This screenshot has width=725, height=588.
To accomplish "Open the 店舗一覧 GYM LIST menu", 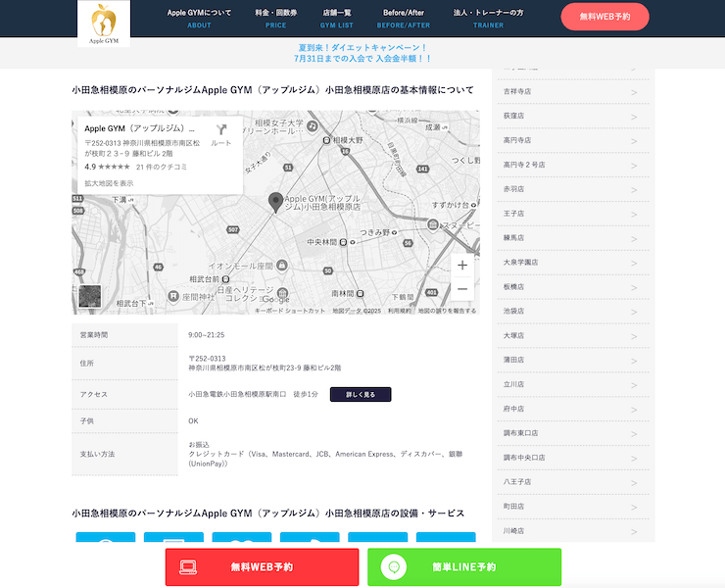I will 337,19.
